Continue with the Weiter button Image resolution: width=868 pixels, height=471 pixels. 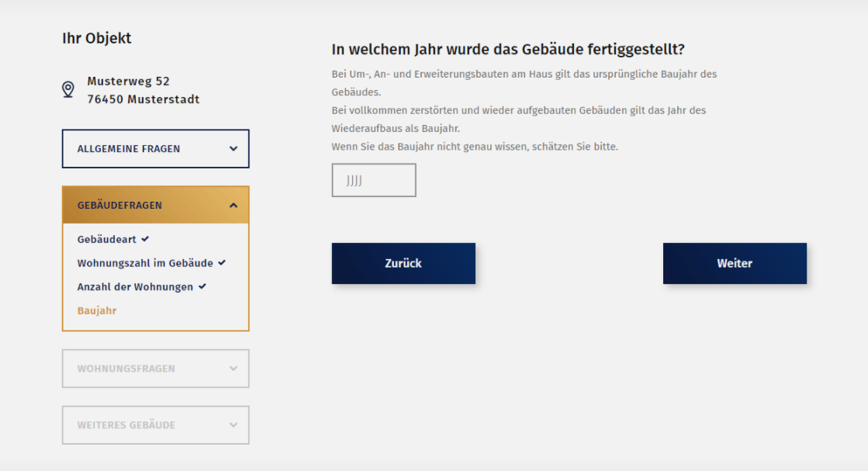pyautogui.click(x=735, y=264)
